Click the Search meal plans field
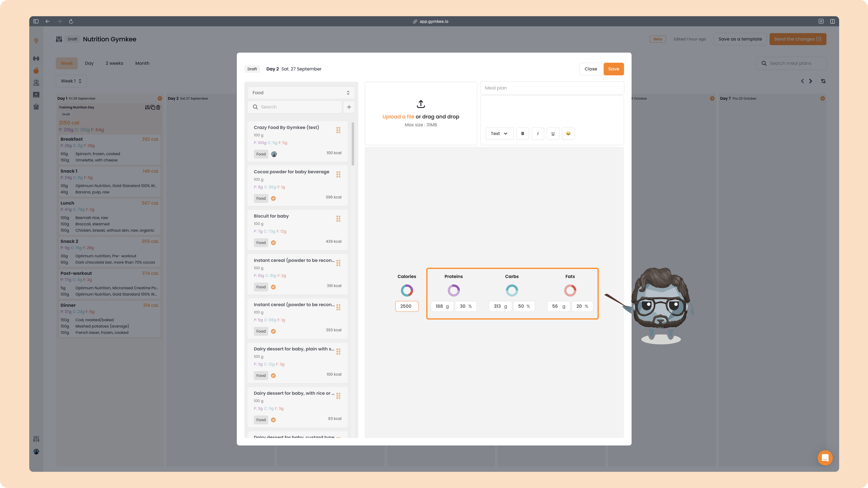 pos(791,63)
